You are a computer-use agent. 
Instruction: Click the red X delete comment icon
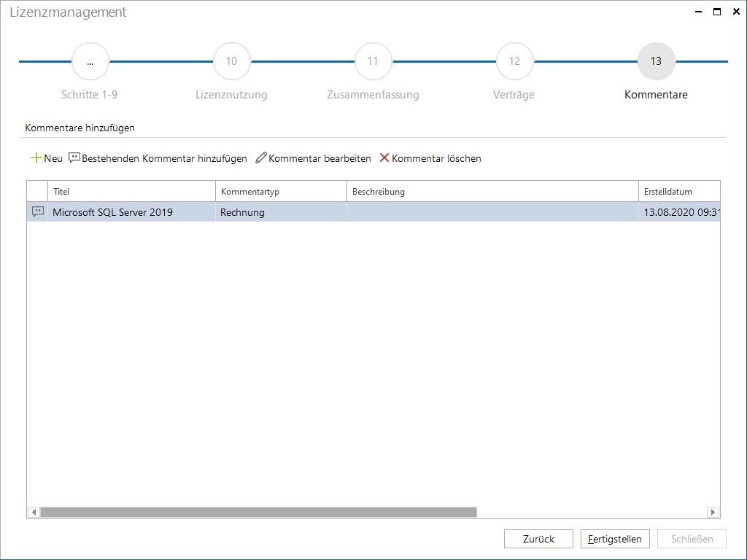click(x=384, y=157)
